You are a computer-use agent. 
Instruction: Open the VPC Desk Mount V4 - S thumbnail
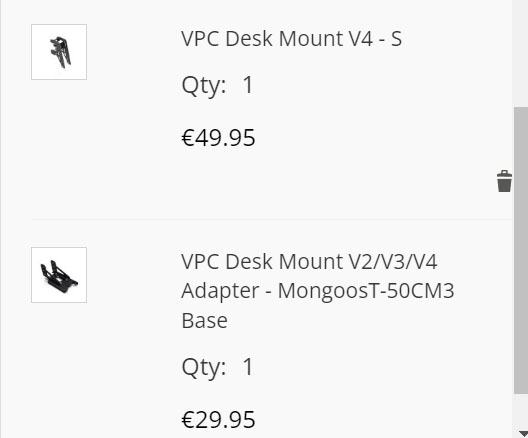pos(59,52)
